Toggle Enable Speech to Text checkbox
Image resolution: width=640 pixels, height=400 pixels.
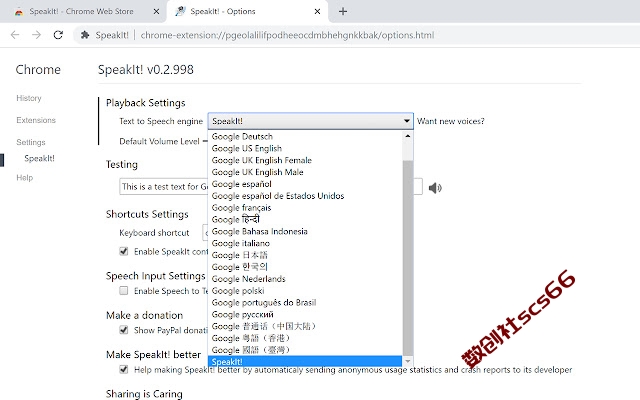coord(124,291)
